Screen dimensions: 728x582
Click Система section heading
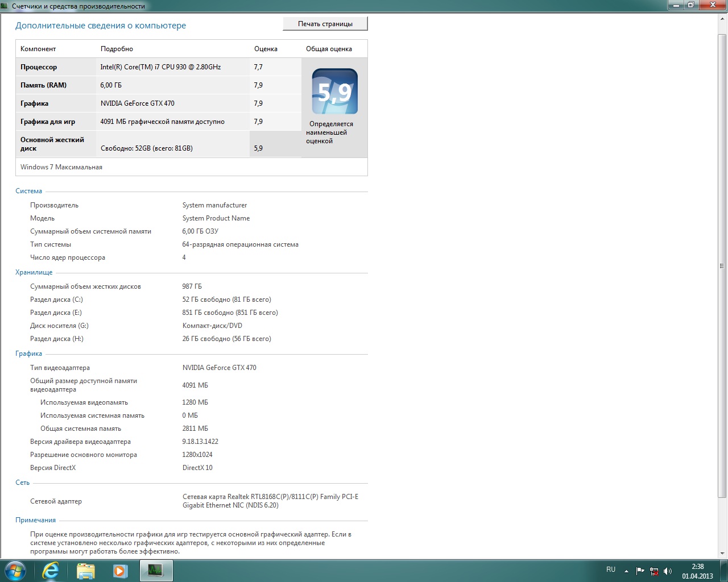point(28,191)
